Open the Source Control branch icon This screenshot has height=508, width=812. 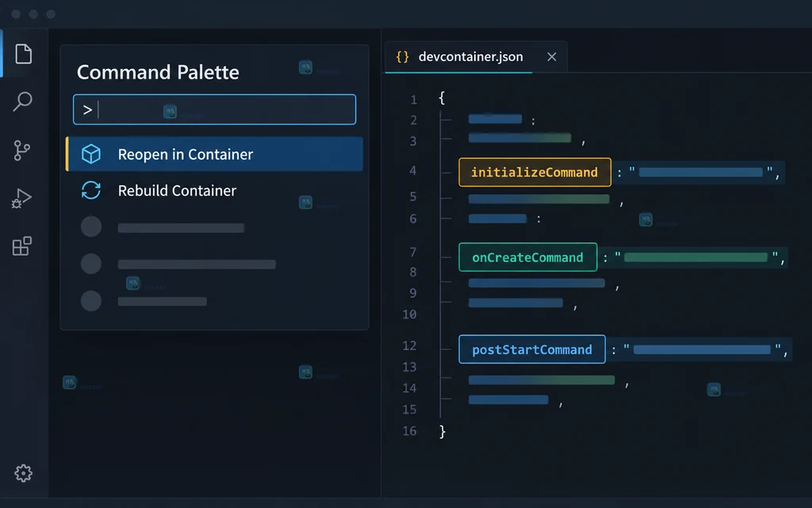pyautogui.click(x=21, y=150)
